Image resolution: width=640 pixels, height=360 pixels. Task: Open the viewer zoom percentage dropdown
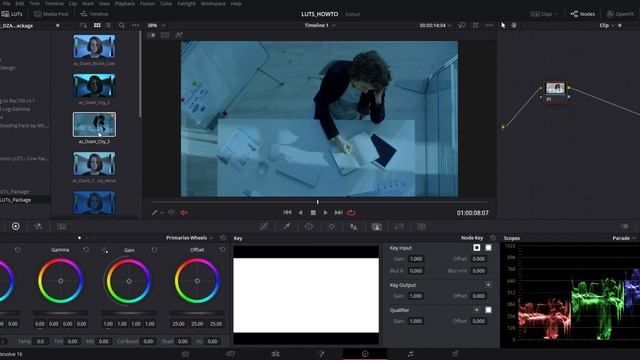(x=156, y=25)
